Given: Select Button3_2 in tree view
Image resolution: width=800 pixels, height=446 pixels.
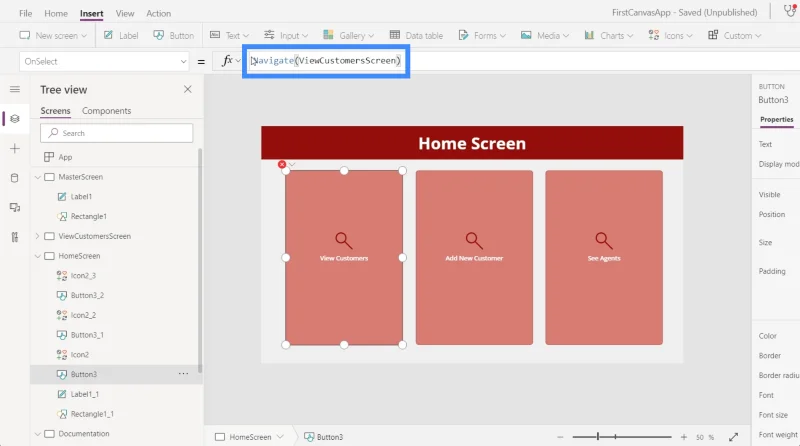Looking at the screenshot, I should point(87,295).
